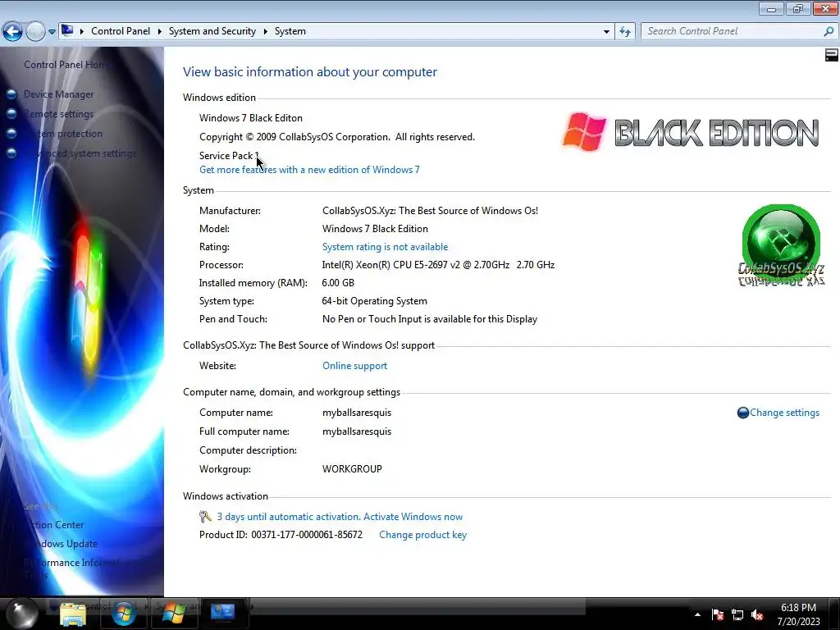Click the keys icon beside activation link

(205, 517)
